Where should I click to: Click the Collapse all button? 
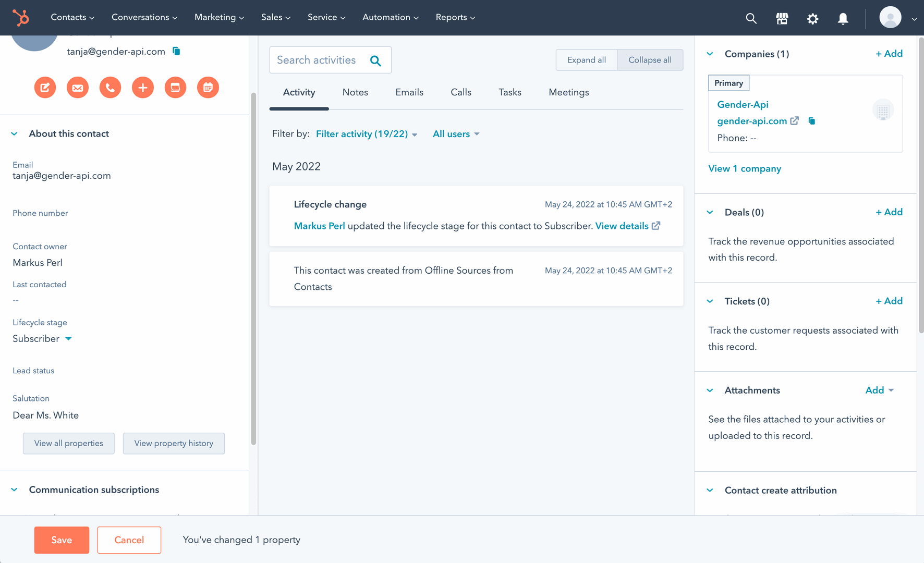[x=650, y=60]
